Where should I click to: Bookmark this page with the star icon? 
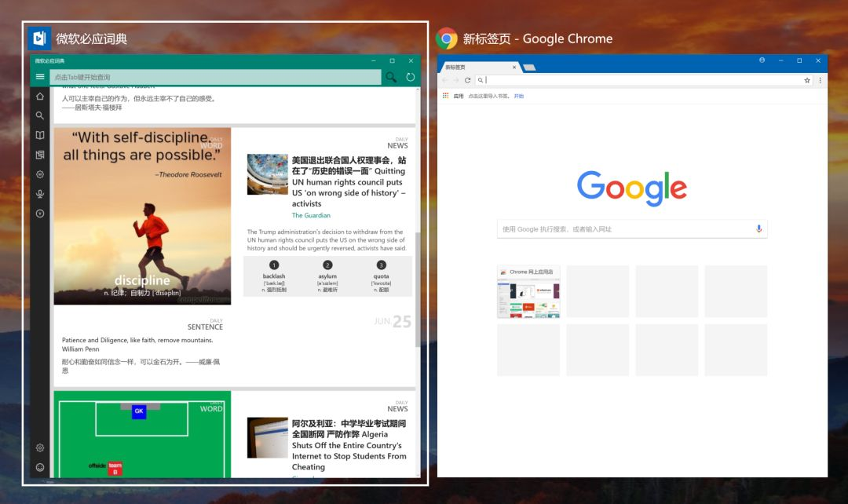tap(807, 80)
